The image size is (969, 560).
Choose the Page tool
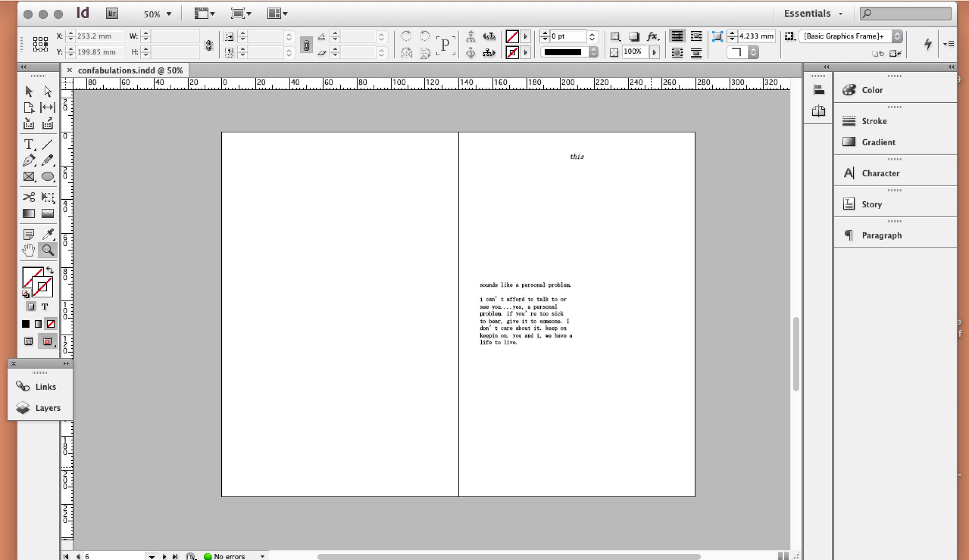(29, 107)
